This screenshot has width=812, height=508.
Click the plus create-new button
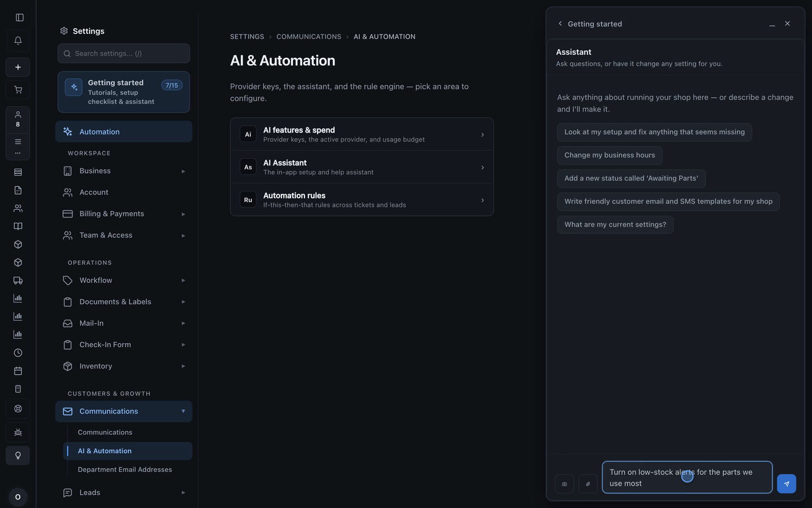pos(18,67)
